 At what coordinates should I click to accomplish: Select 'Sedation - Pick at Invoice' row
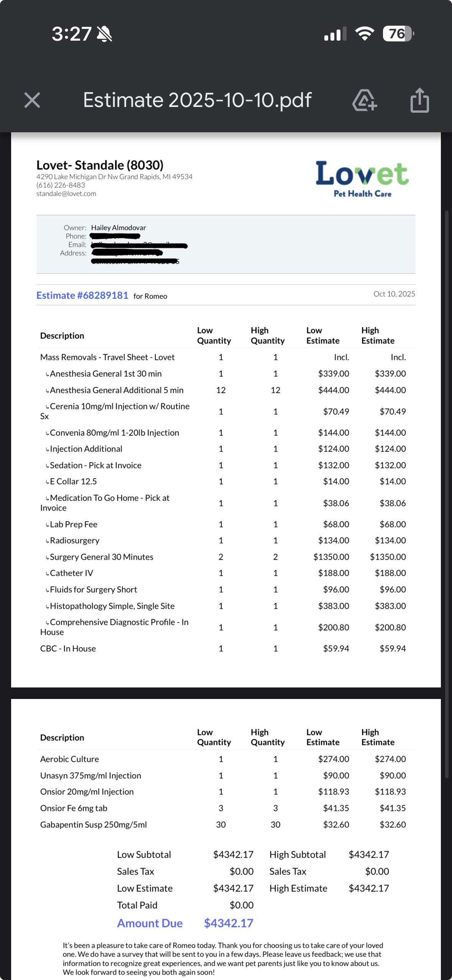tap(226, 465)
